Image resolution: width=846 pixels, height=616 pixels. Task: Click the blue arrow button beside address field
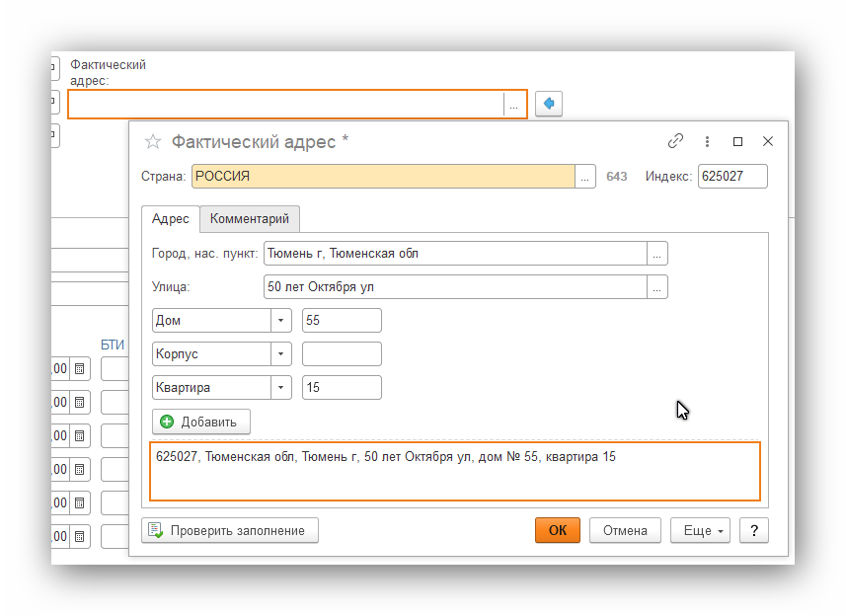pyautogui.click(x=549, y=104)
